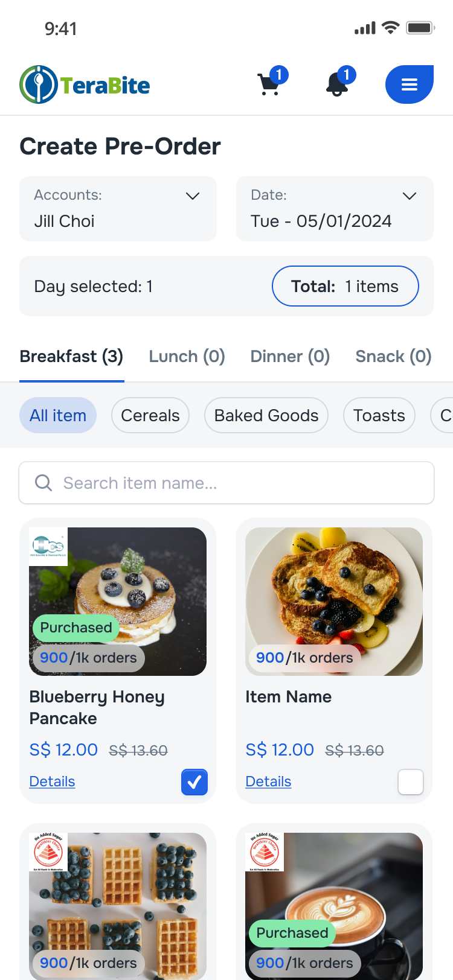This screenshot has width=453, height=980.
Task: Uncheck the Blueberry Honey Pancake checkbox
Action: [194, 782]
